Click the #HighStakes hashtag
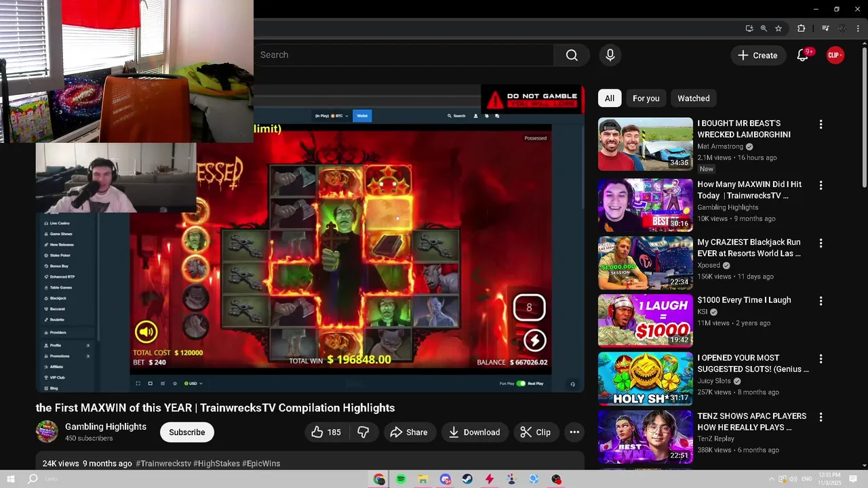This screenshot has height=488, width=868. (x=216, y=464)
